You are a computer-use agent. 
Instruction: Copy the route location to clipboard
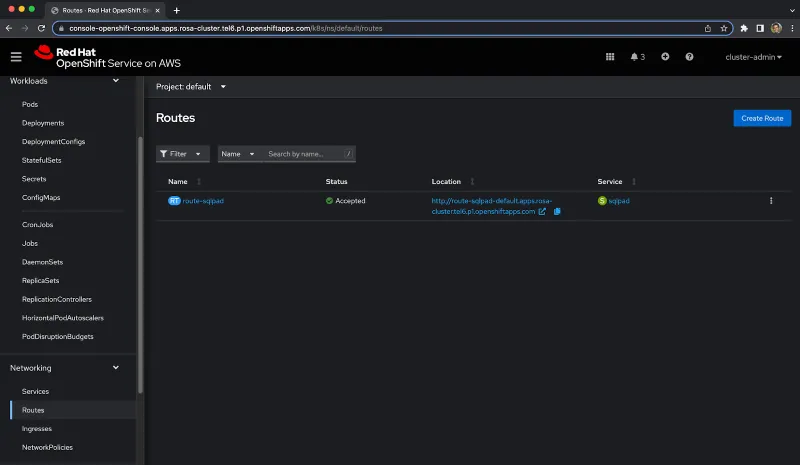click(557, 211)
